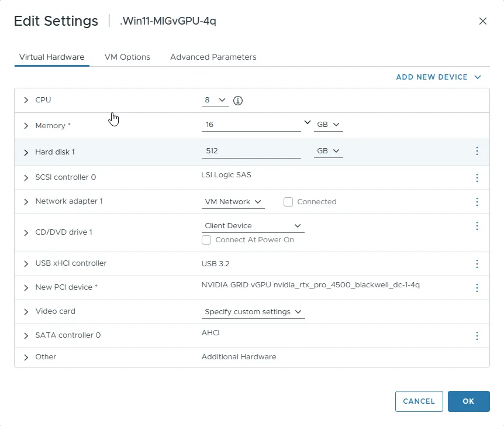Open the SCSI controller 0 actions menu
Image resolution: width=504 pixels, height=426 pixels.
pyautogui.click(x=477, y=177)
